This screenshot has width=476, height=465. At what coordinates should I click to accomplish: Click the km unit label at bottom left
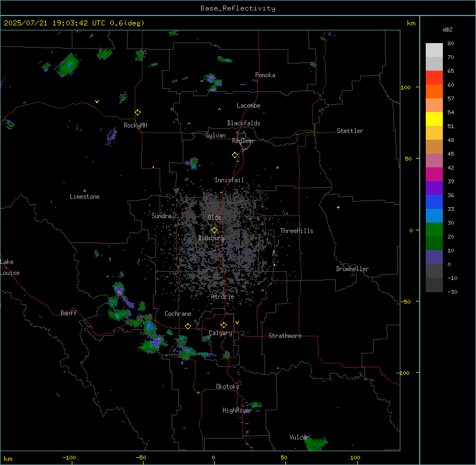click(x=8, y=458)
